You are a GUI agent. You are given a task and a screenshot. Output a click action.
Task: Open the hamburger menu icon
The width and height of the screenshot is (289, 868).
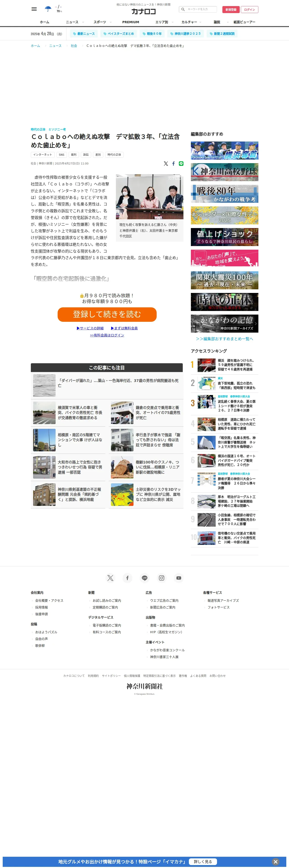34,9
